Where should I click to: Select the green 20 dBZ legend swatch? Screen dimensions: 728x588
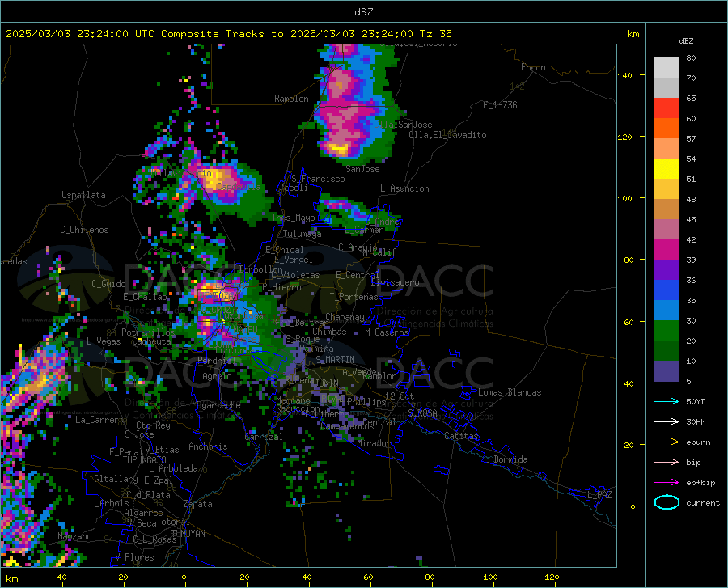click(667, 331)
